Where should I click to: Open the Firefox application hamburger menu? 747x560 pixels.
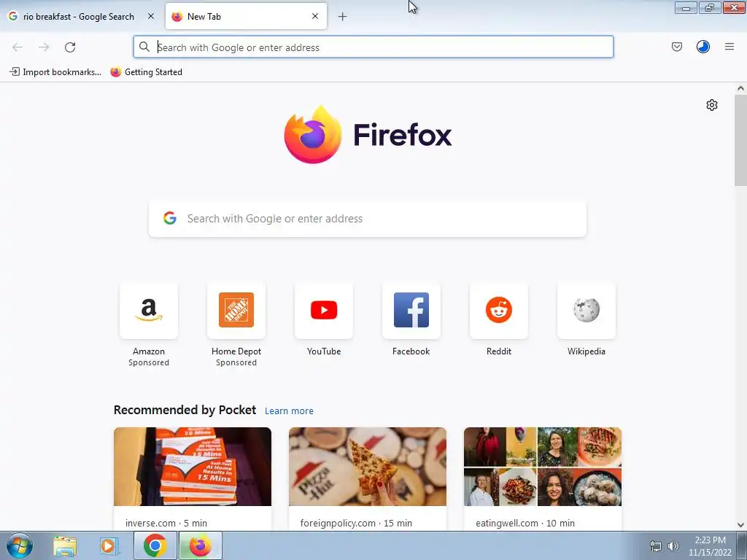[x=729, y=47]
